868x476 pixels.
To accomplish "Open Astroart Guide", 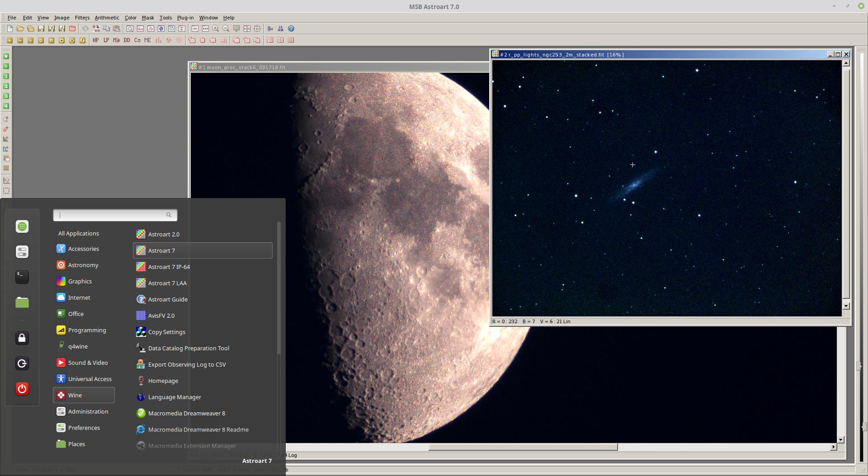I will [203, 299].
